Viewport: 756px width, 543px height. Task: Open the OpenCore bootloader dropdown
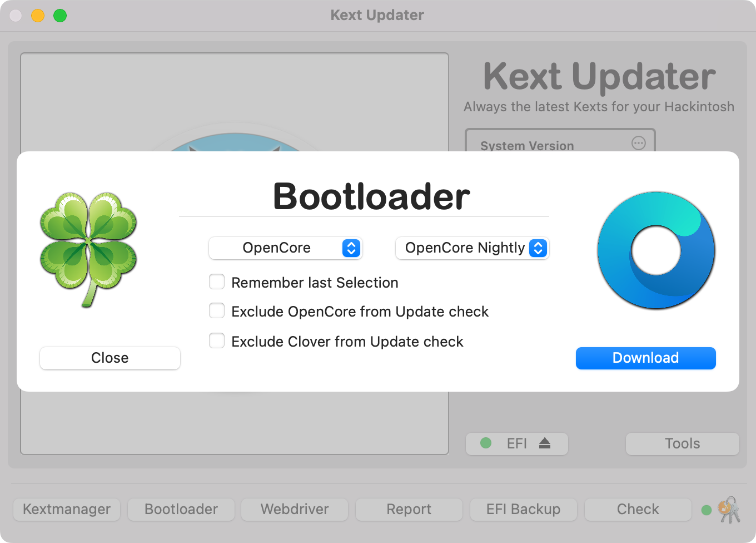pyautogui.click(x=285, y=248)
